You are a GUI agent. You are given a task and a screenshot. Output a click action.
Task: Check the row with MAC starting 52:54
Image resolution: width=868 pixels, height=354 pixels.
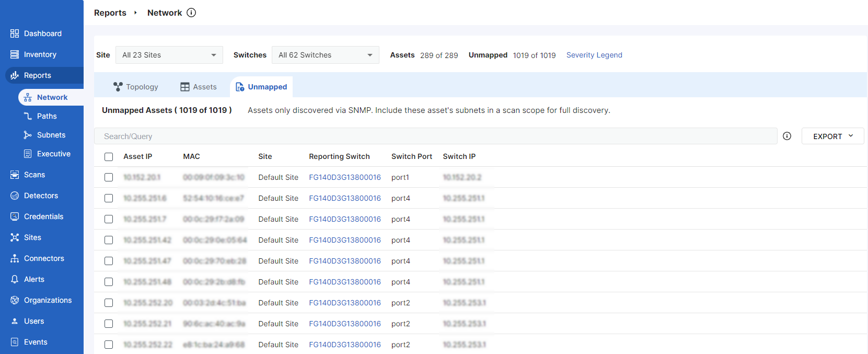(x=109, y=198)
